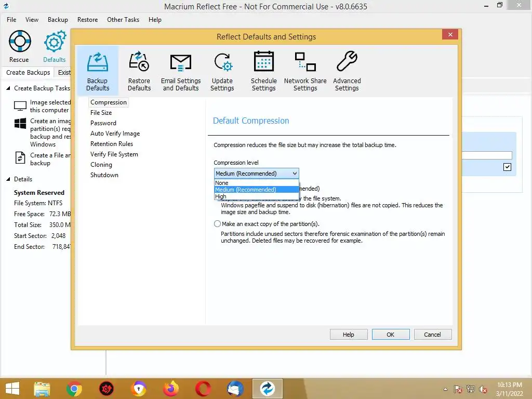
Task: Open Network Share Settings section
Action: 305,71
